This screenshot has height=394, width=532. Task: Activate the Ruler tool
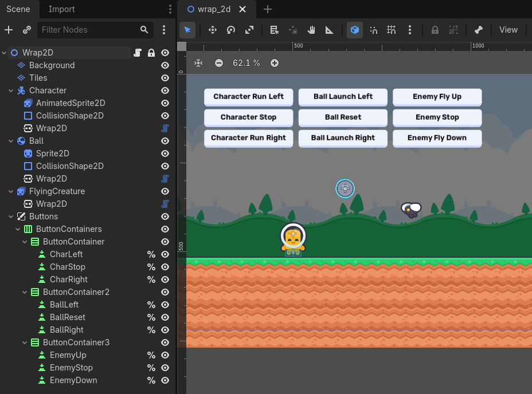329,30
